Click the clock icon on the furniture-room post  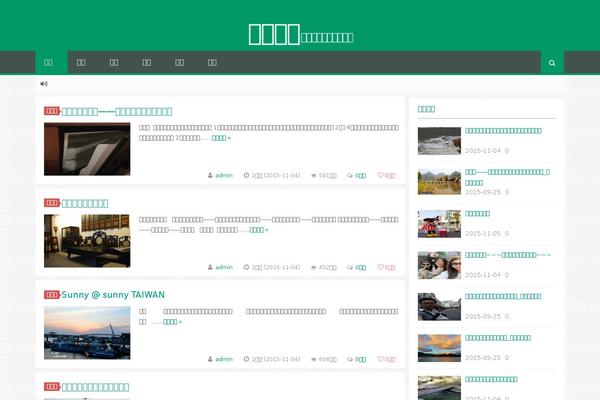pos(246,267)
